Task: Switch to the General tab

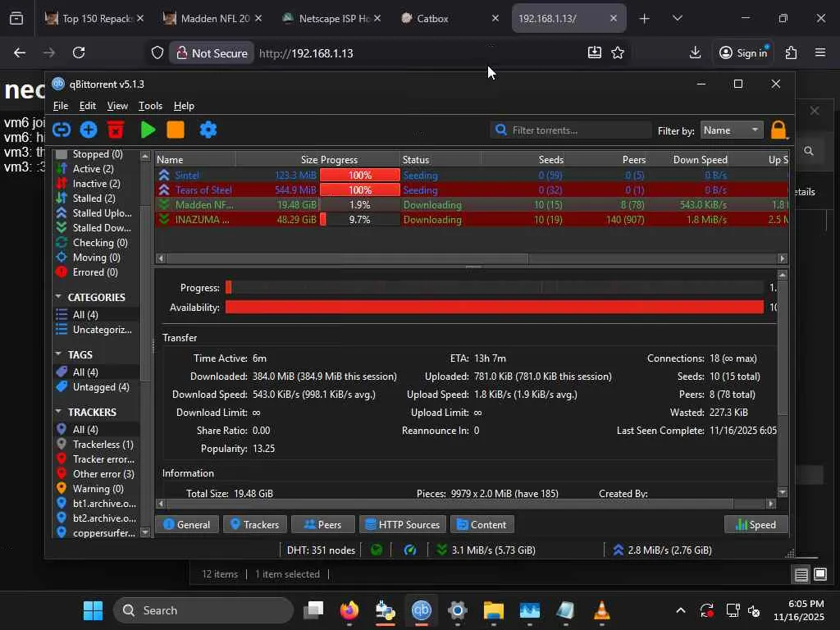Action: [x=186, y=524]
